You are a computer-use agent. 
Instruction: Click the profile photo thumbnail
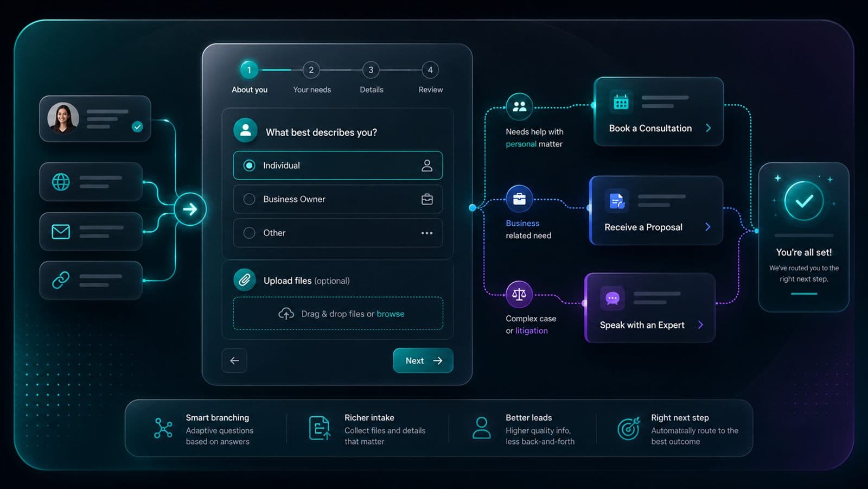(x=63, y=118)
